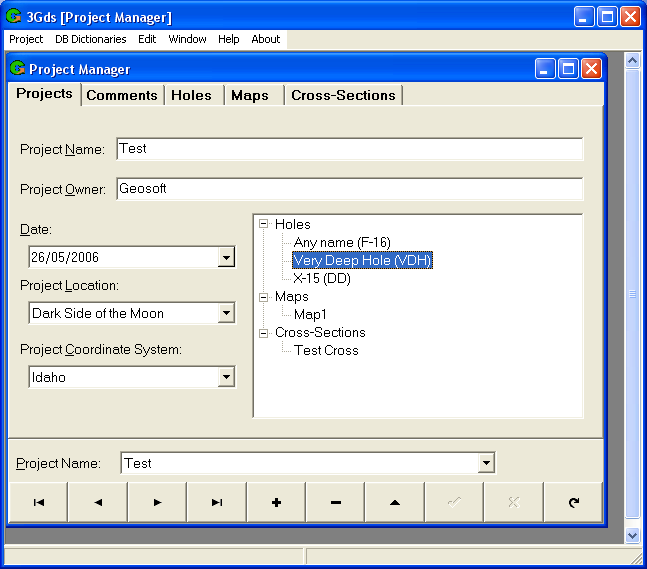This screenshot has width=647, height=569.
Task: Insert new record with plus button
Action: 276,502
